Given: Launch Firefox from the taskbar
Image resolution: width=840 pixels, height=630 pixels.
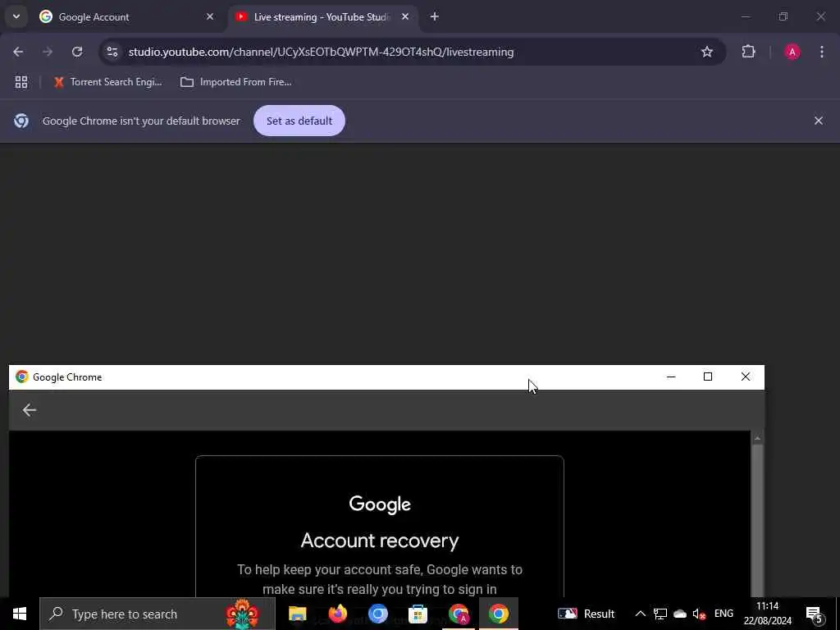Looking at the screenshot, I should pos(337,614).
